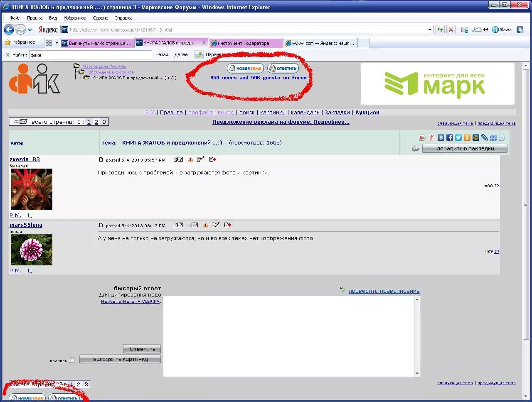The height and width of the screenshot is (402, 532).
Task: Refresh the page with the refresh icon
Action: [x=440, y=29]
